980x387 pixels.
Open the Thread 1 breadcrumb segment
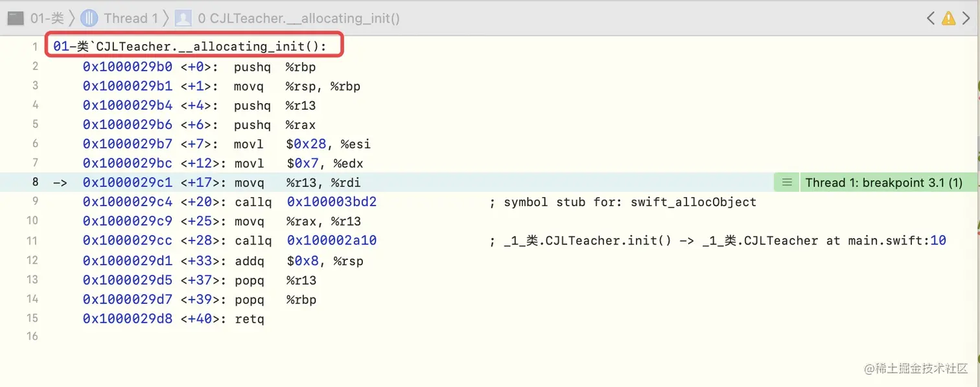(x=131, y=18)
